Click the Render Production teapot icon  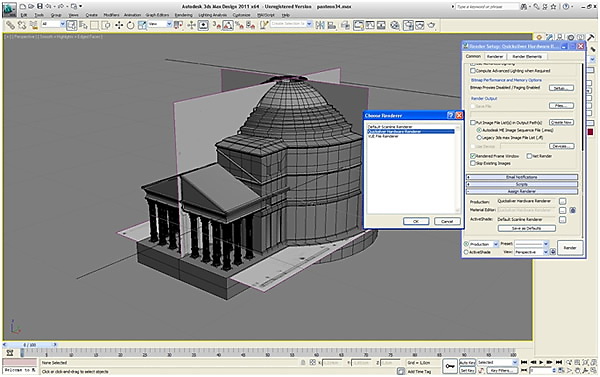tap(431, 25)
